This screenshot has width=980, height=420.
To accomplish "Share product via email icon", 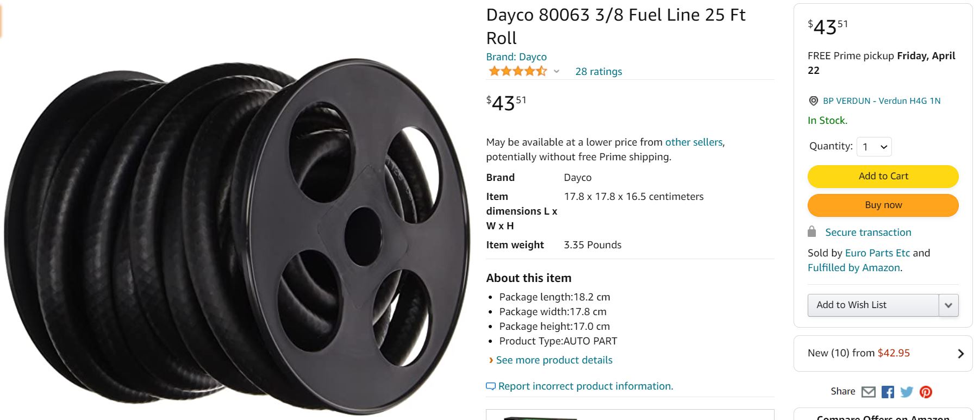I will click(869, 392).
